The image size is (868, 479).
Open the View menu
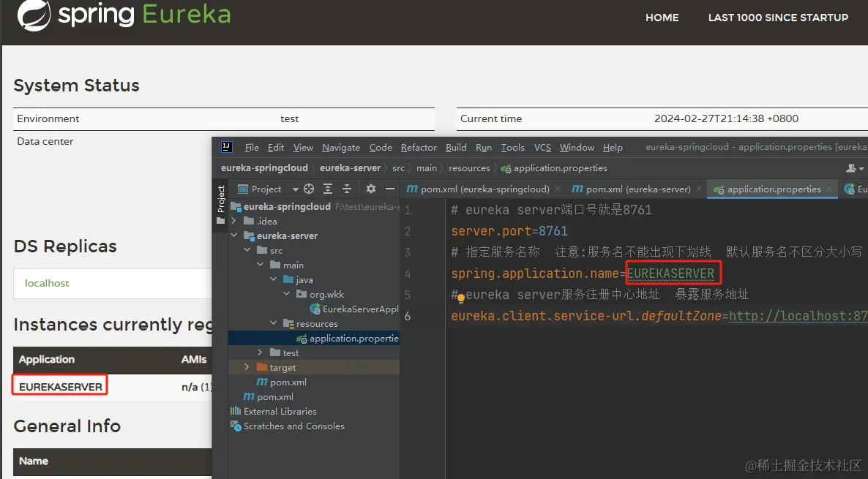pos(303,147)
